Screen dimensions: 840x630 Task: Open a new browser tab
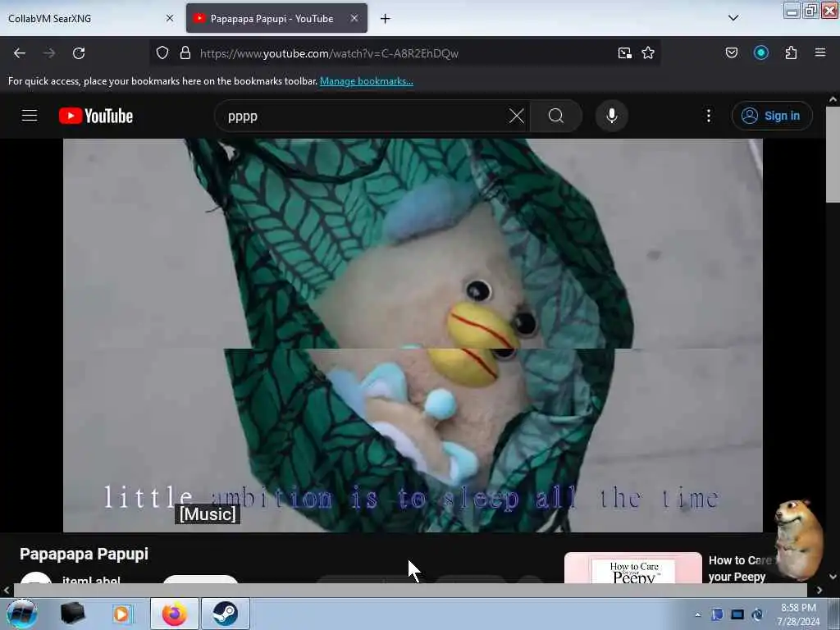click(x=386, y=19)
